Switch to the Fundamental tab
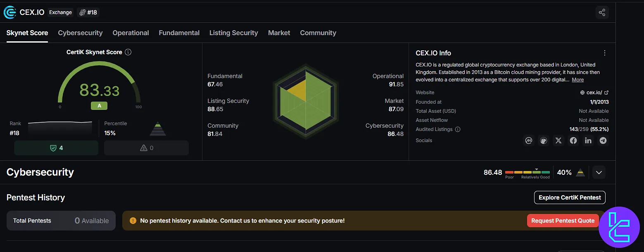Viewport: 644px width, 252px height. click(179, 33)
